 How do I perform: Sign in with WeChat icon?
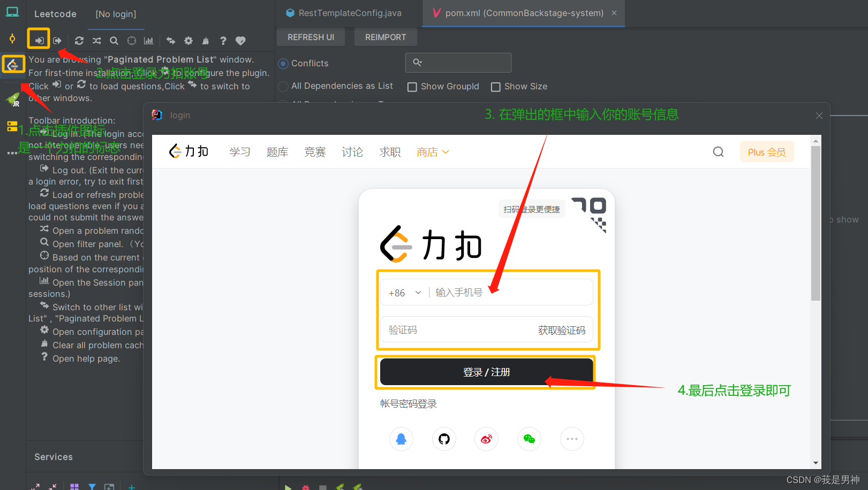point(530,439)
